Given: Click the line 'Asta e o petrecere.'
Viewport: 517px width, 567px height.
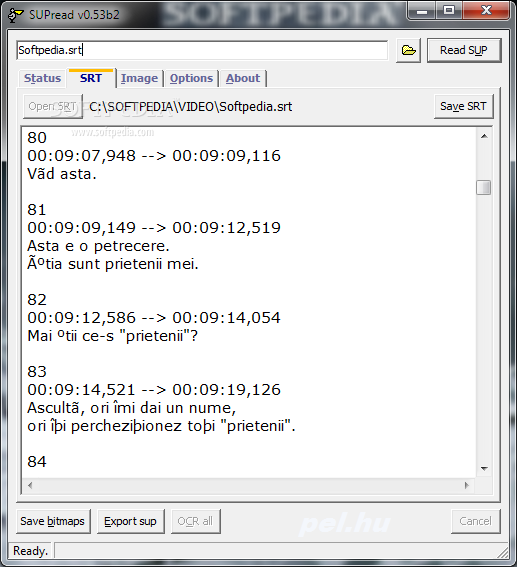Looking at the screenshot, I should (98, 246).
